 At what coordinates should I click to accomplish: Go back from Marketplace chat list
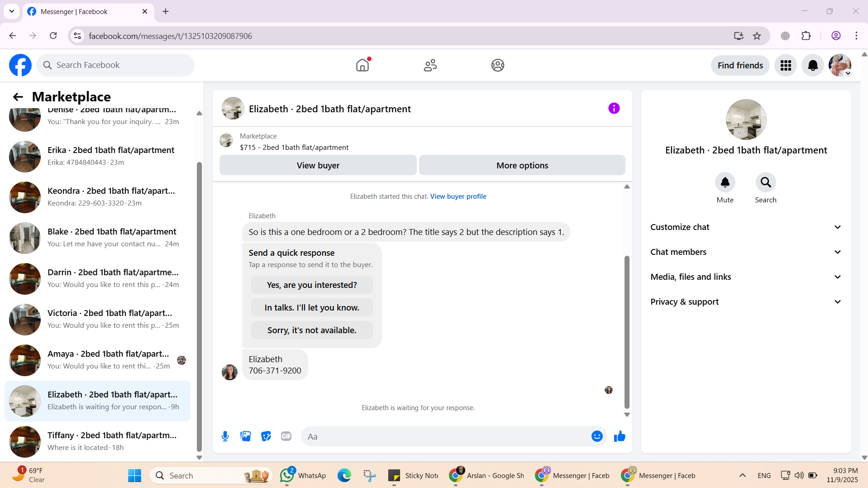18,97
